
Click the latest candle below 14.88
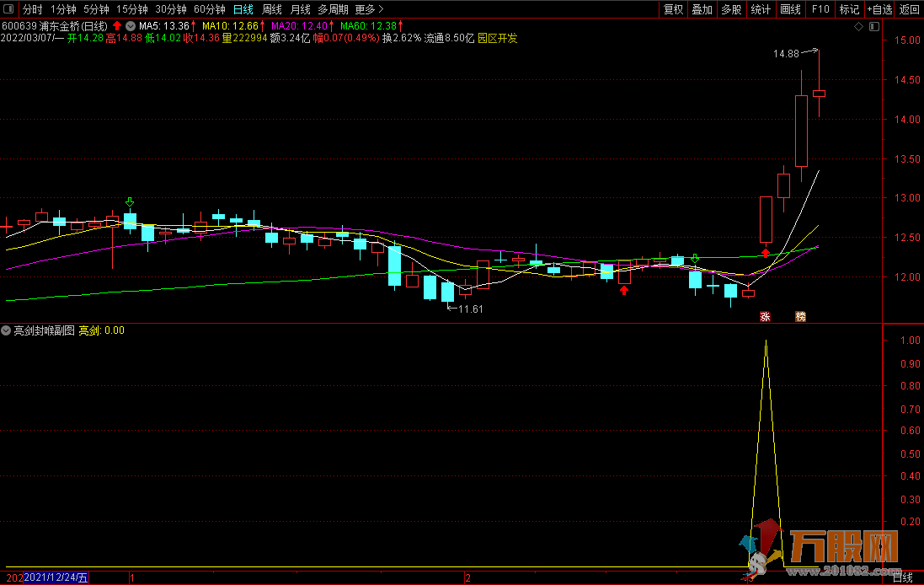coord(819,94)
